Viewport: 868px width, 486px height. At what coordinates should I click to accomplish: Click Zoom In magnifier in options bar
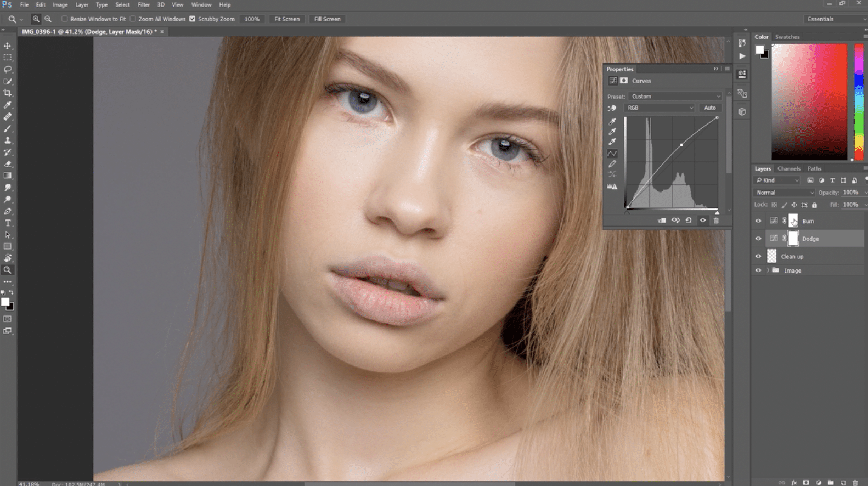coord(36,19)
